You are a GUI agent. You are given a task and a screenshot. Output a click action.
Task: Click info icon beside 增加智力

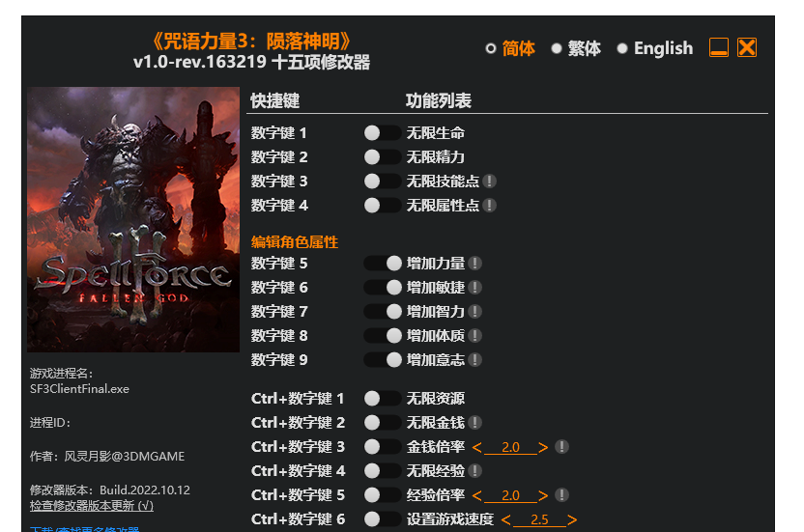coord(474,311)
